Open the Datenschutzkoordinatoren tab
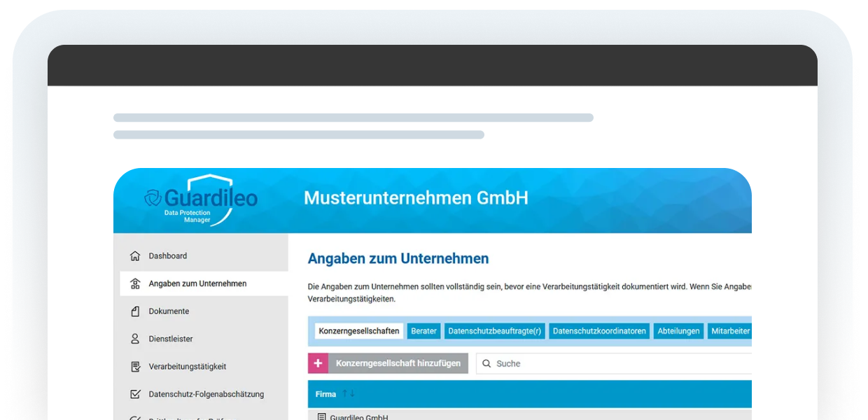The image size is (868, 420). 599,331
